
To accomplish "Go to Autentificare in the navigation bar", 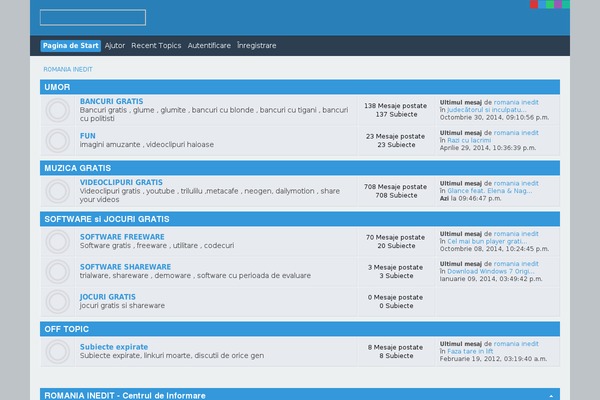I will [209, 46].
